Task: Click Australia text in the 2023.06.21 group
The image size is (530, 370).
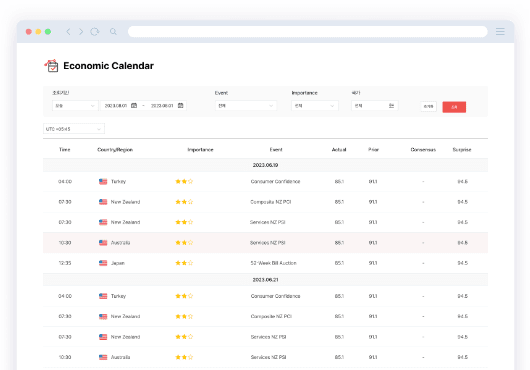Action: (120, 357)
